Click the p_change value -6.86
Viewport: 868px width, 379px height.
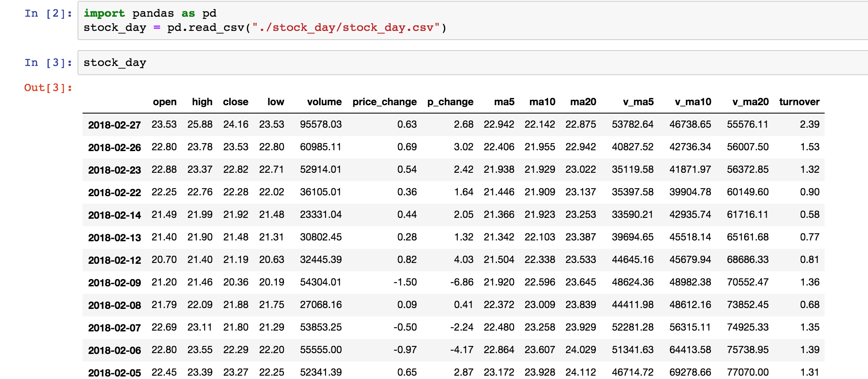462,282
